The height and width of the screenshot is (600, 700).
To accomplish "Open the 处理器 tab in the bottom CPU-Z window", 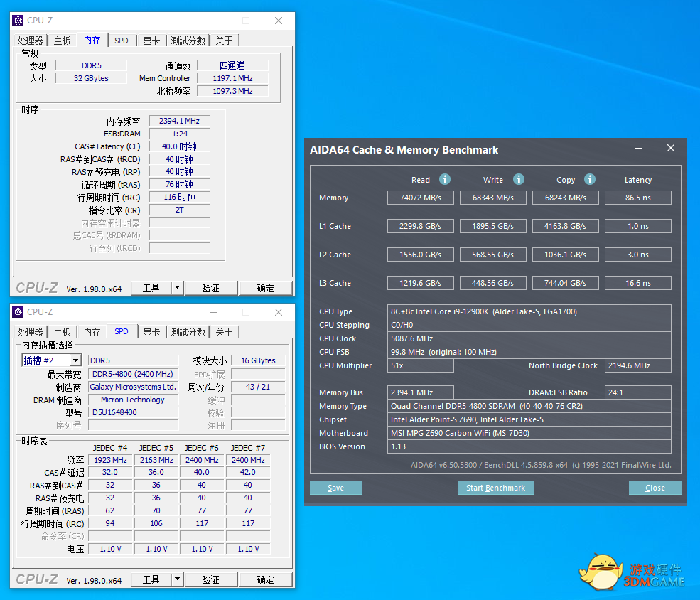I will click(x=31, y=332).
